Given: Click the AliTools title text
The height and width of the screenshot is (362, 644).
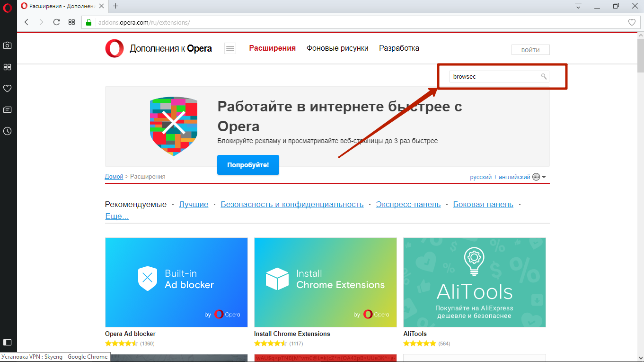Looking at the screenshot, I should (x=415, y=334).
